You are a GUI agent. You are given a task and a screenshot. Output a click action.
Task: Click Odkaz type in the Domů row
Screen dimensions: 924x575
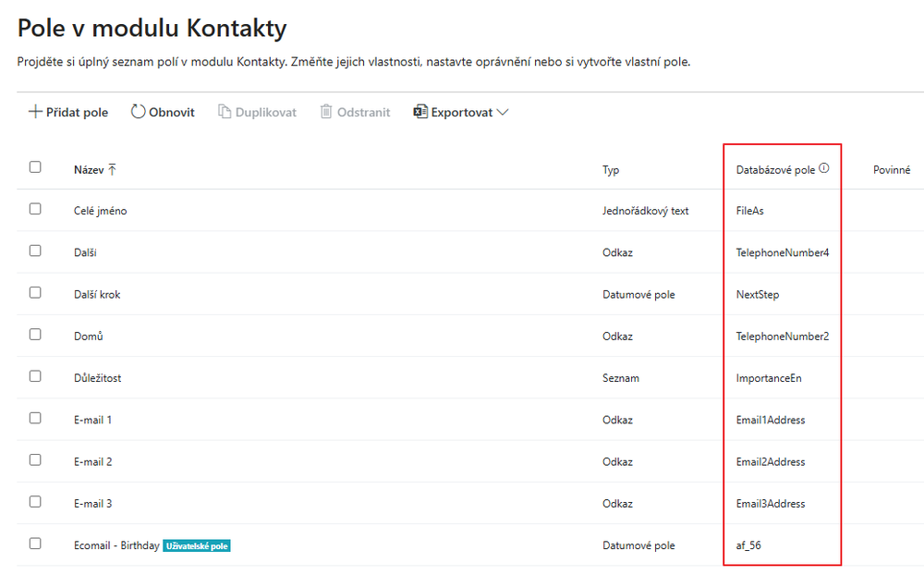pyautogui.click(x=617, y=336)
